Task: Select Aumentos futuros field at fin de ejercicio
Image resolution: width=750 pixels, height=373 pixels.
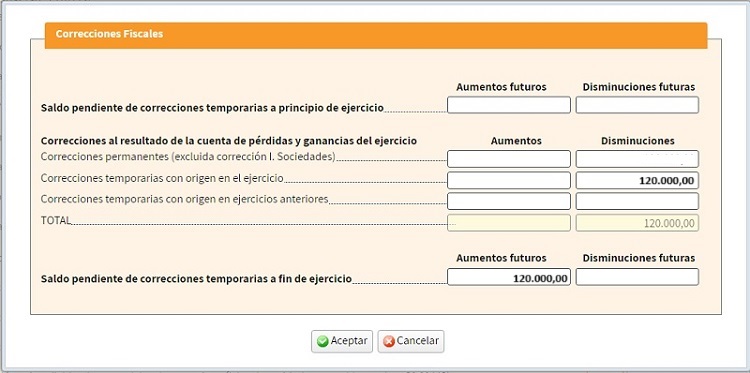Action: pyautogui.click(x=509, y=277)
